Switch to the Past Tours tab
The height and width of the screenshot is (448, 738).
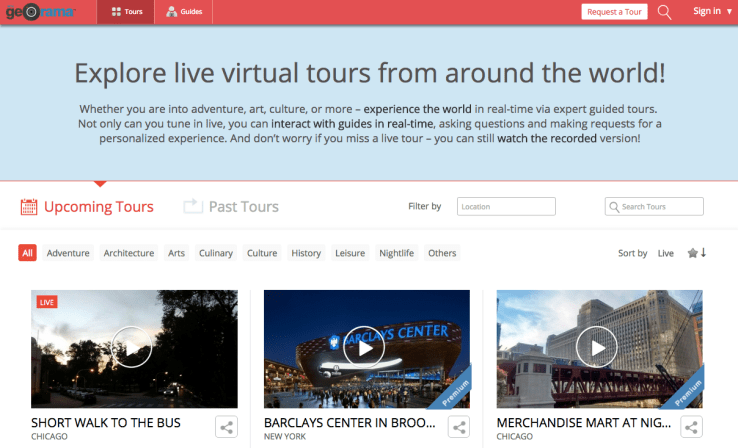point(231,207)
